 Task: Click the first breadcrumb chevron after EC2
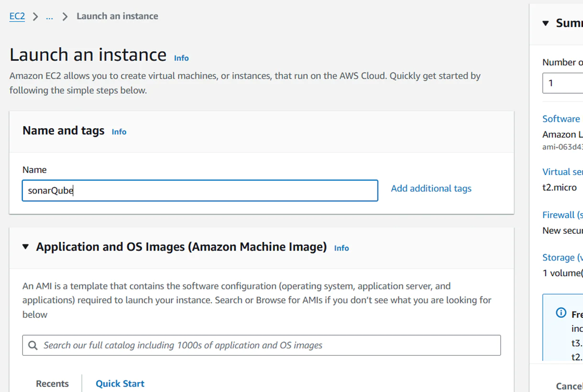[x=35, y=17]
